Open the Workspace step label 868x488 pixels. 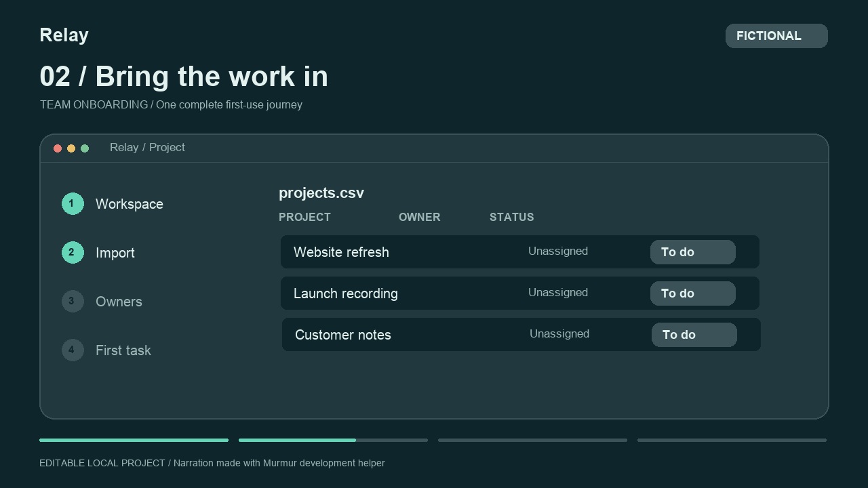click(x=130, y=204)
